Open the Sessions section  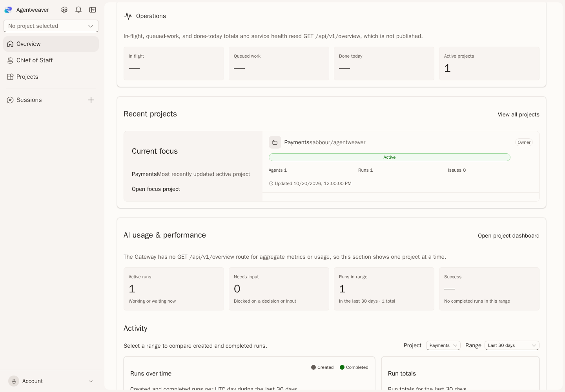[29, 100]
